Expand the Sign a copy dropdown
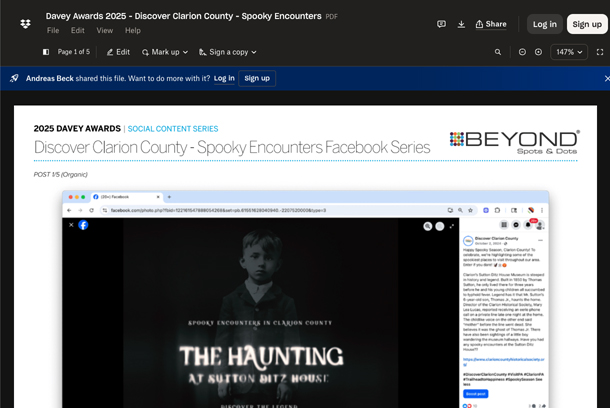This screenshot has width=610, height=408. (x=228, y=52)
